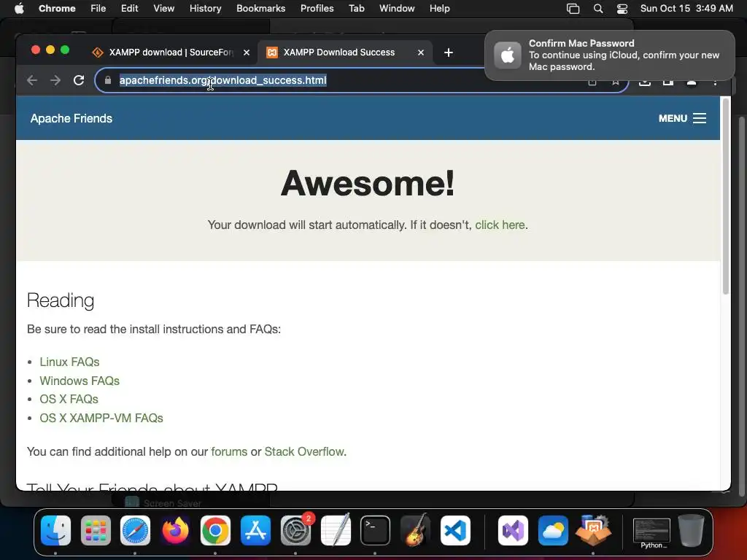Click the Apache Friends site title
747x560 pixels.
pos(71,119)
